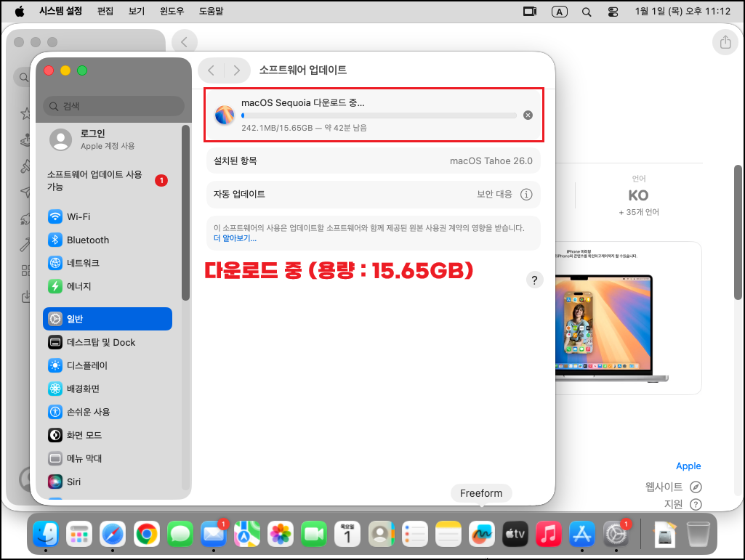Image resolution: width=745 pixels, height=560 pixels.
Task: Launch Google Chrome from the Dock
Action: 146,534
